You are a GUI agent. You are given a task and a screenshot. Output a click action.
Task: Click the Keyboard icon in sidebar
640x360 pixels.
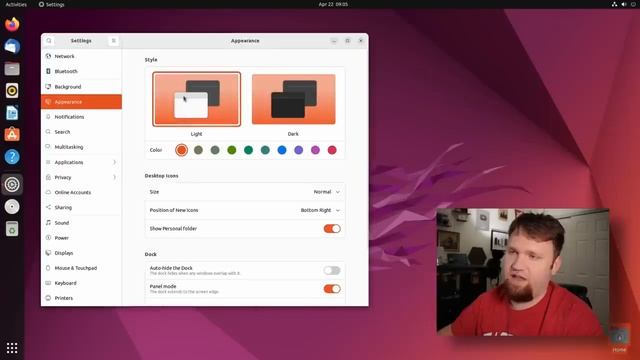(x=48, y=283)
